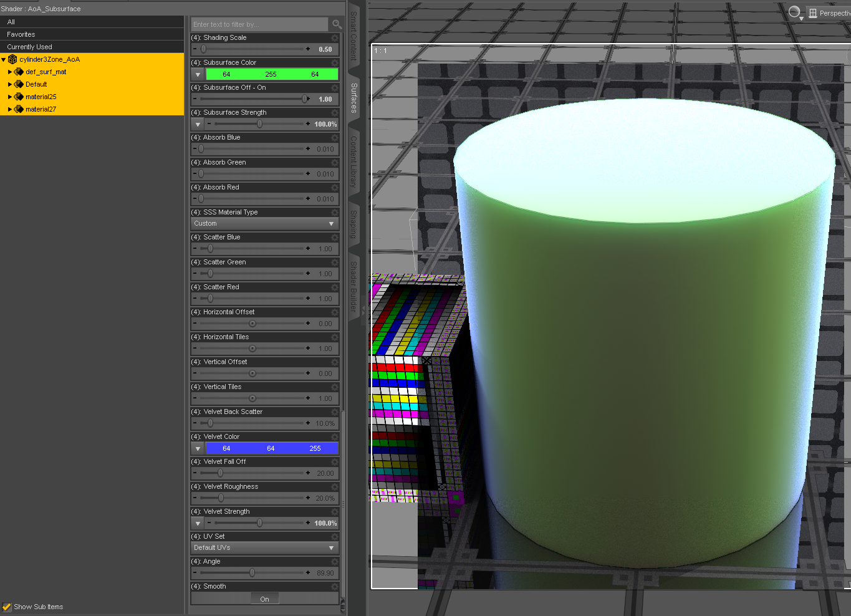
Task: Open the Horizontal Offset gear options
Action: (335, 312)
